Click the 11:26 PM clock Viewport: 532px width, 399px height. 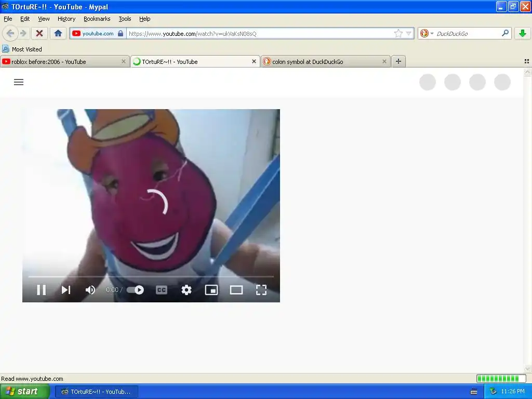pos(513,392)
